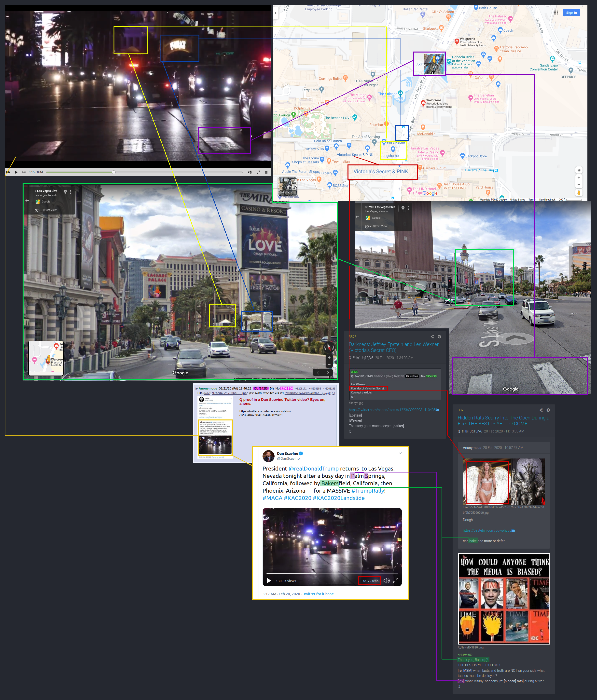Click the angel and statue image in post 3876
Image resolution: width=597 pixels, height=700 pixels.
(504, 481)
